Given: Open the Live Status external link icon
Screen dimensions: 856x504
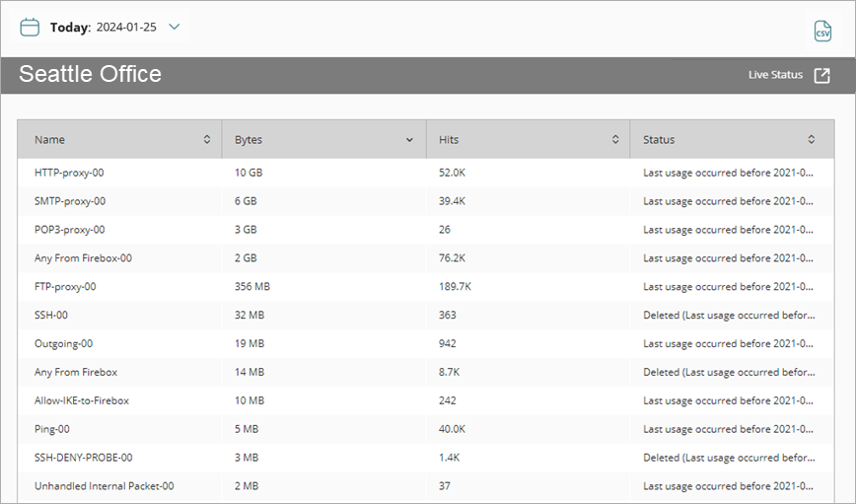Looking at the screenshot, I should [x=821, y=76].
